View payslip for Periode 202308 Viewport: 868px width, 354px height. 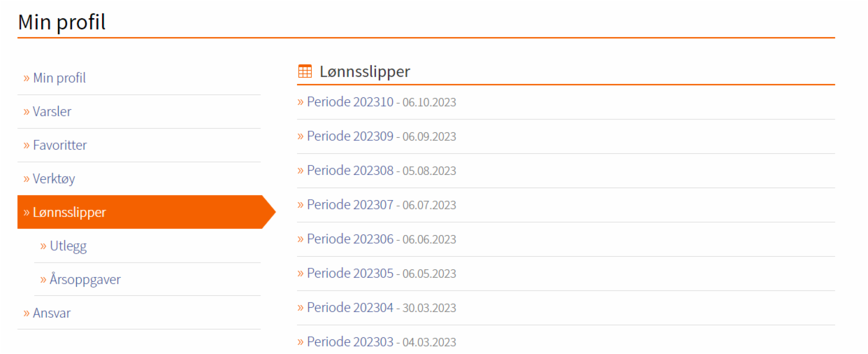click(350, 170)
